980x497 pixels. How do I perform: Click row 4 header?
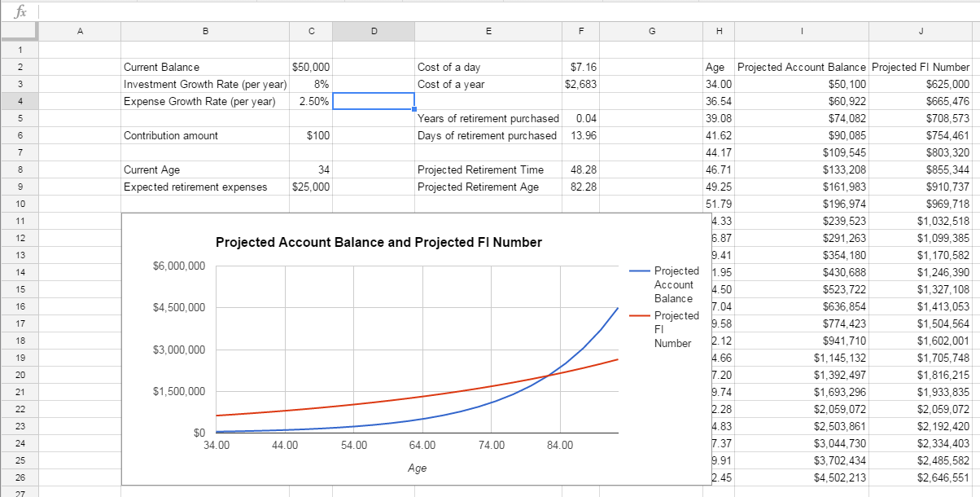(x=20, y=101)
